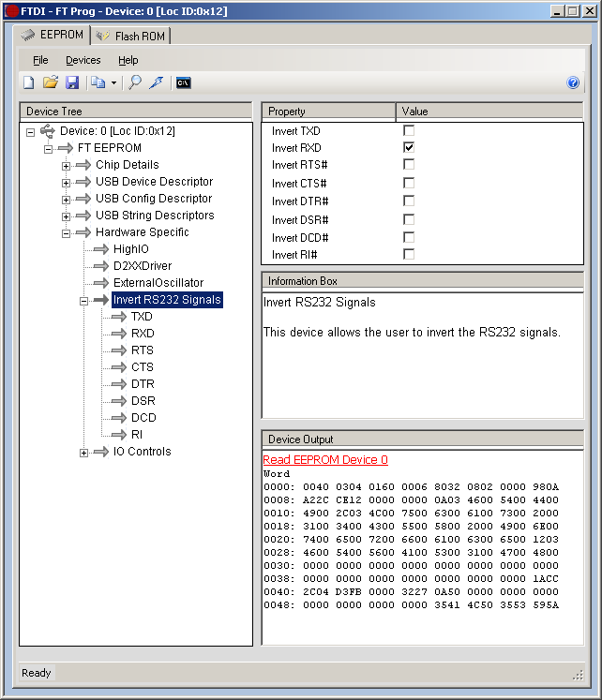Expand the Chip Details node
Viewport: 602px width, 700px height.
tap(66, 166)
